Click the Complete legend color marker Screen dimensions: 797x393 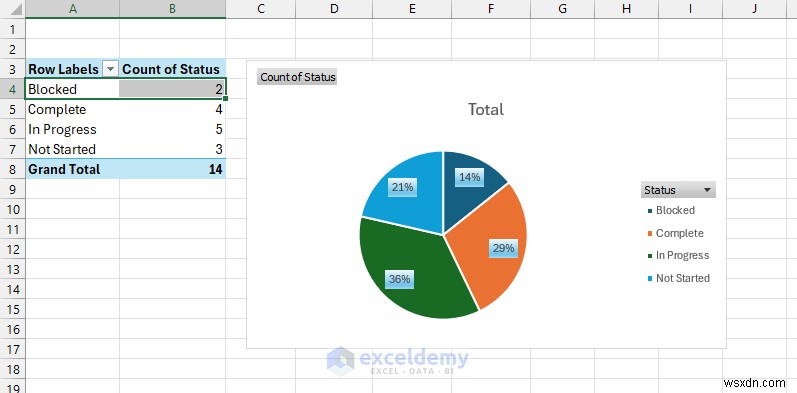coord(650,234)
